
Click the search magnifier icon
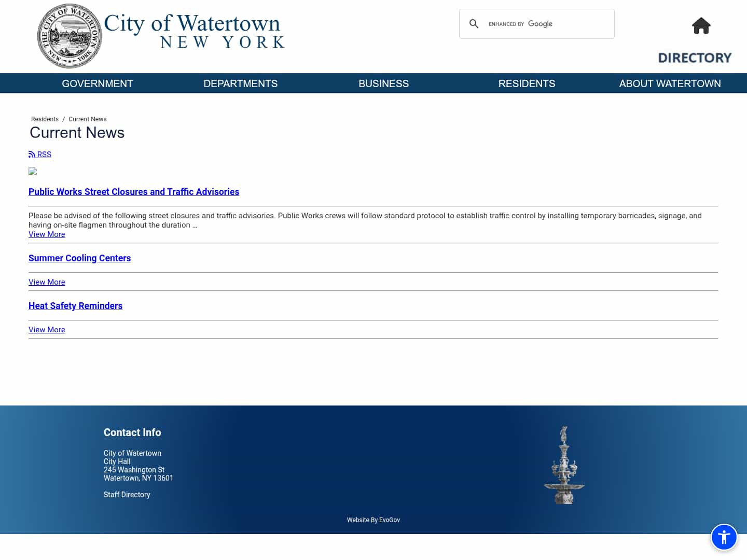(x=474, y=24)
